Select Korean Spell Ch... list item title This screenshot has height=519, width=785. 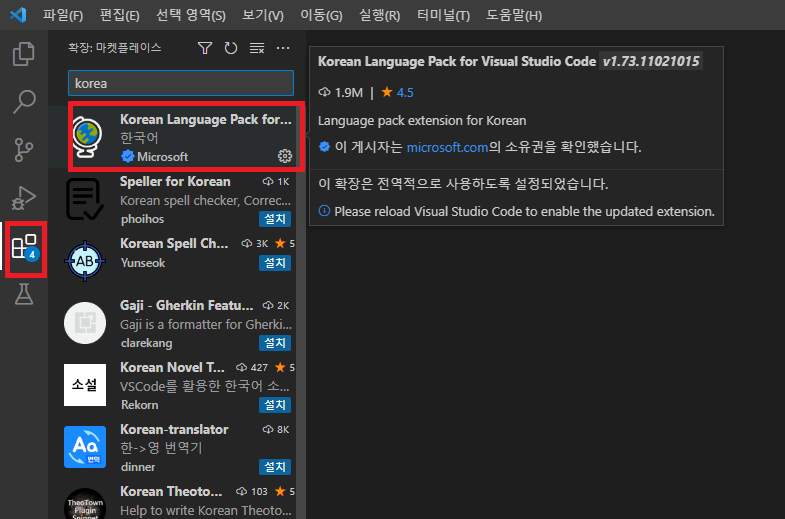coord(174,243)
